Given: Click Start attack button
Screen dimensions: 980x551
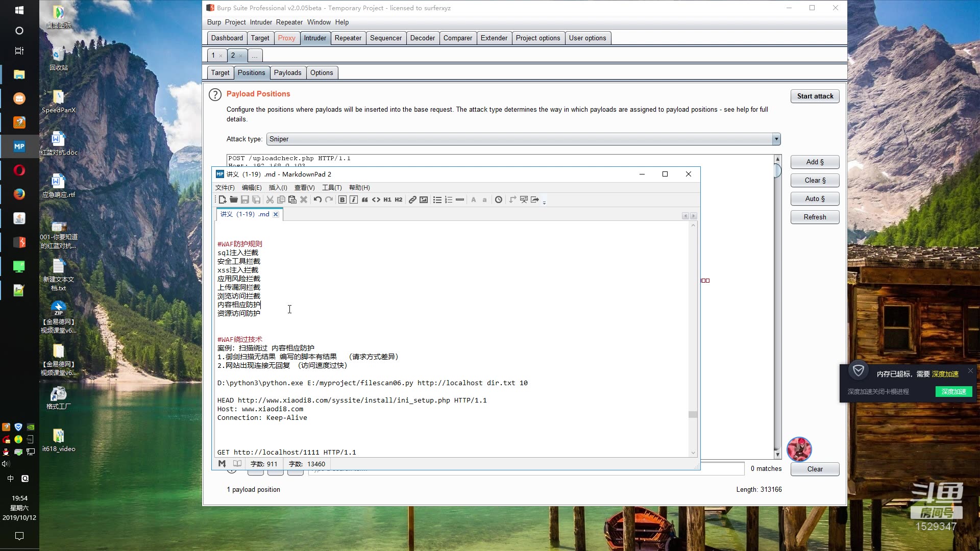Looking at the screenshot, I should click(x=815, y=95).
